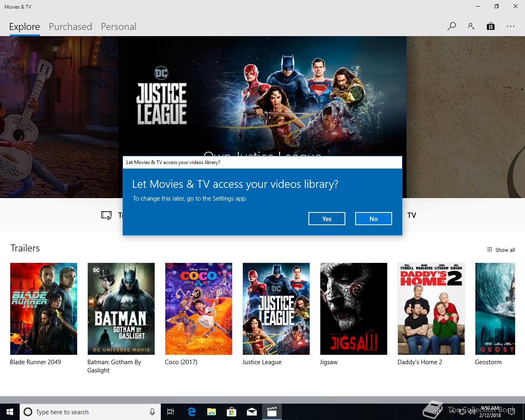Screen dimensions: 525x420
Task: Click the Trailers category icon
Action: (x=106, y=215)
